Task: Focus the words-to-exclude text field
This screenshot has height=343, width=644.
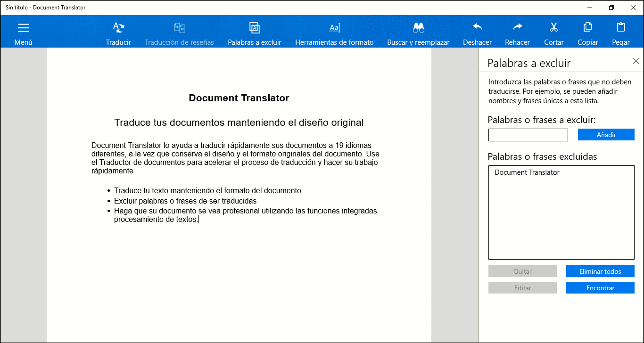Action: point(528,135)
